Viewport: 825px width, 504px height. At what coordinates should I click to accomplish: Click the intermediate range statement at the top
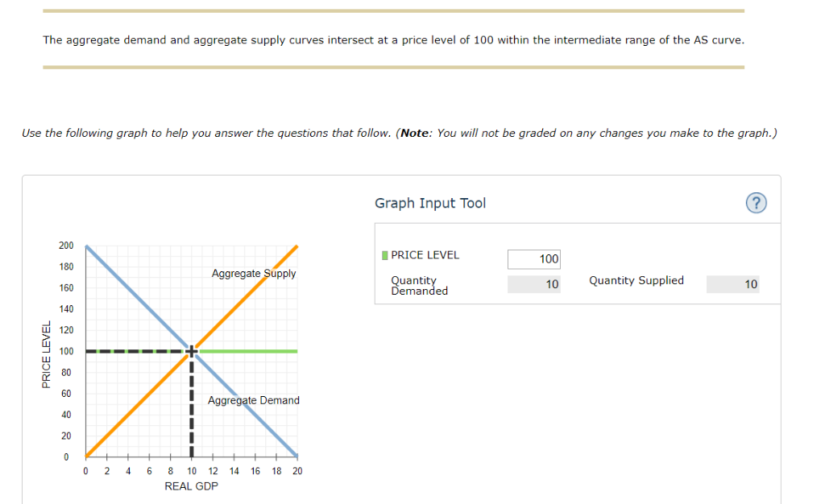pyautogui.click(x=393, y=39)
